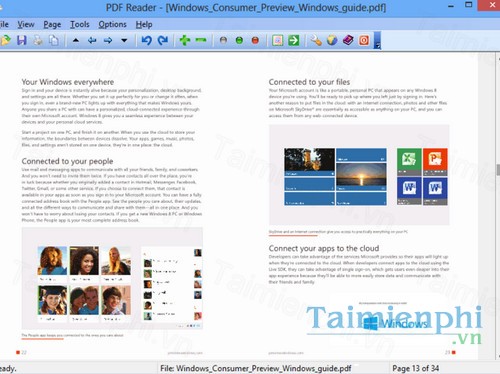Click the red power exit icon

tap(364, 40)
